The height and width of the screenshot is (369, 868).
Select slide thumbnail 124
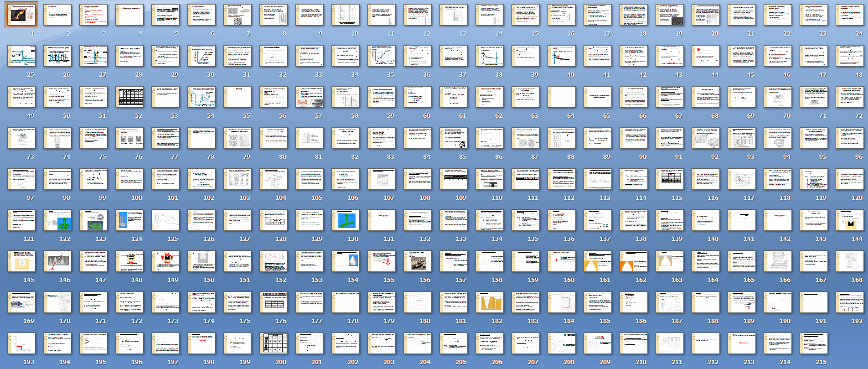(x=129, y=220)
